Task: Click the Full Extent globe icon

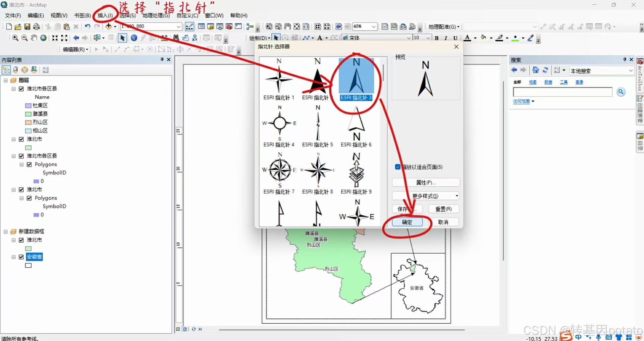Action: 43,38
